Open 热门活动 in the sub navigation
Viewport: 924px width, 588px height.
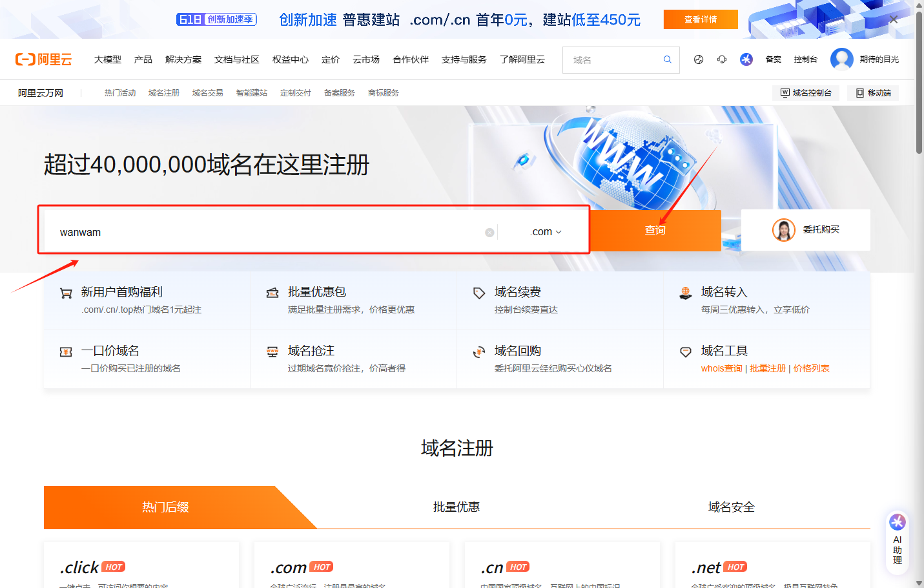(120, 93)
